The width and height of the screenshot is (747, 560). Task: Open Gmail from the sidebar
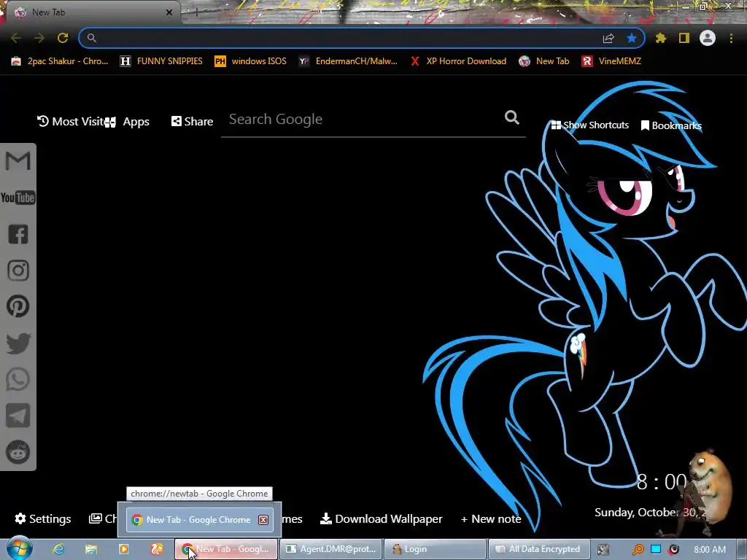point(18,160)
